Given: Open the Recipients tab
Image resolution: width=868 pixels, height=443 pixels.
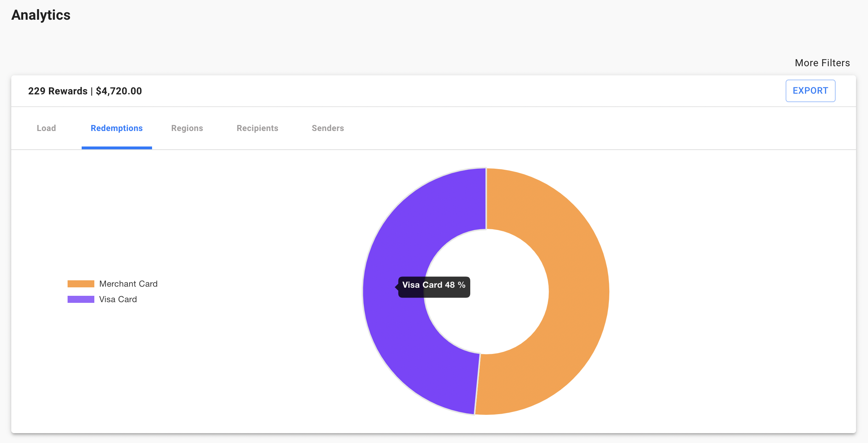Looking at the screenshot, I should point(257,128).
